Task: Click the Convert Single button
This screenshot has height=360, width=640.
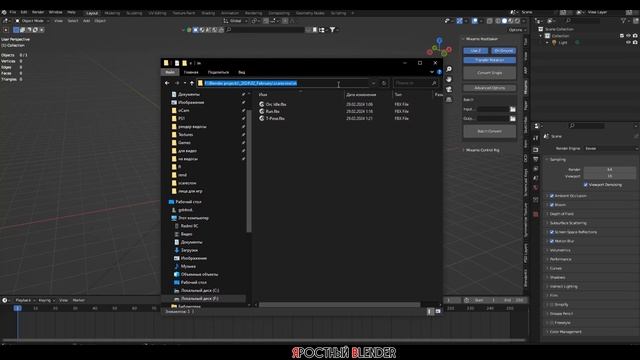Action: [490, 73]
